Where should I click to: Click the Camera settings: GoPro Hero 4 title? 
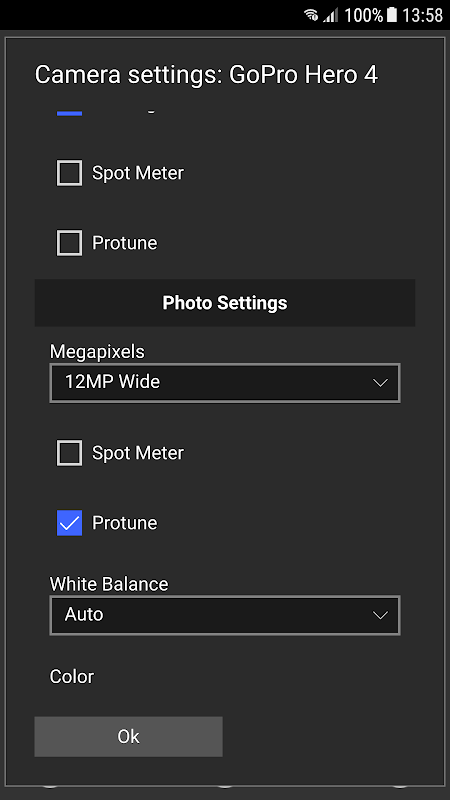pyautogui.click(x=206, y=75)
